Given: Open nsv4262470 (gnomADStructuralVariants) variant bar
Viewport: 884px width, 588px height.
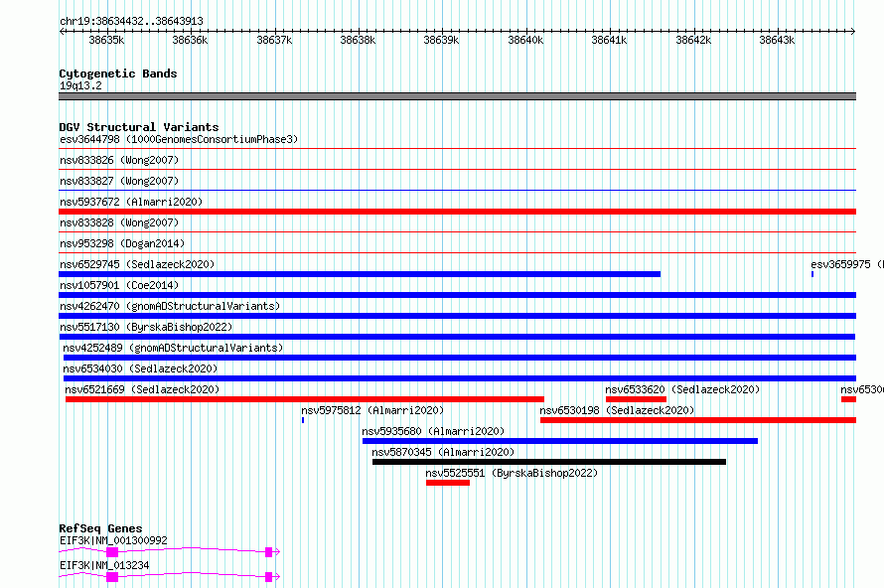Looking at the screenshot, I should pyautogui.click(x=457, y=316).
